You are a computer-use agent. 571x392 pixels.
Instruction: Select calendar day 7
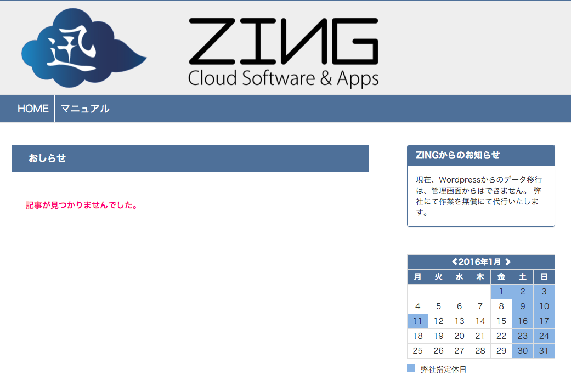pos(480,306)
